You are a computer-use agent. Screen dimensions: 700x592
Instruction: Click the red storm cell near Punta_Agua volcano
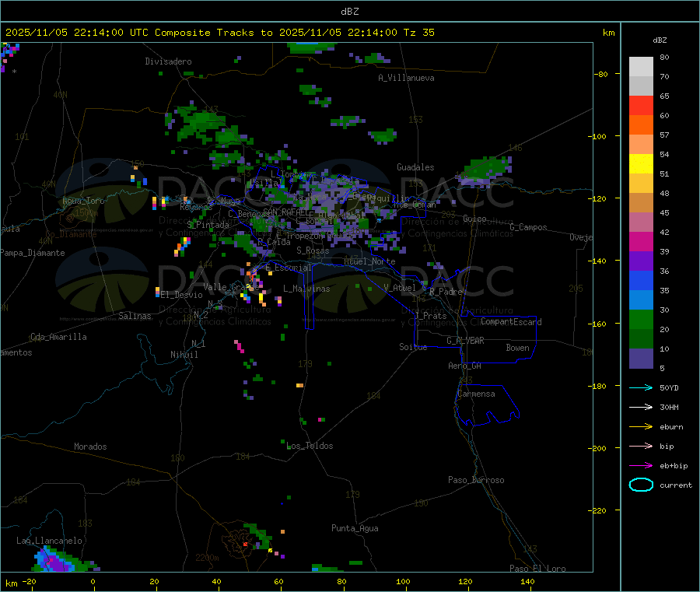pyautogui.click(x=245, y=545)
